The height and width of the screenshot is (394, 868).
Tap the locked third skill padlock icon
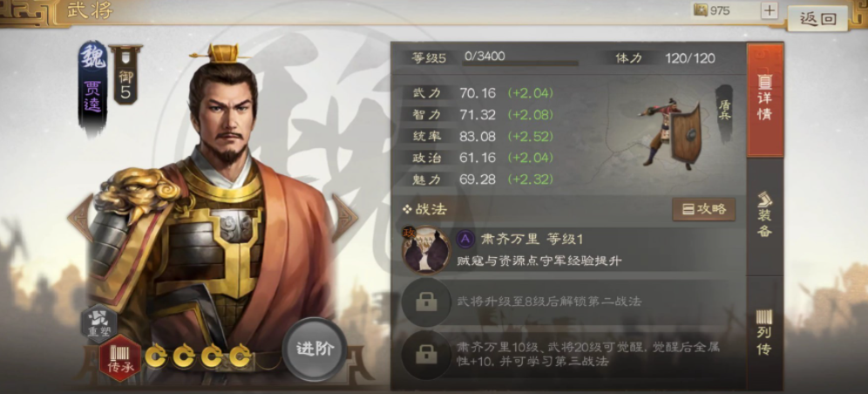[x=425, y=355]
